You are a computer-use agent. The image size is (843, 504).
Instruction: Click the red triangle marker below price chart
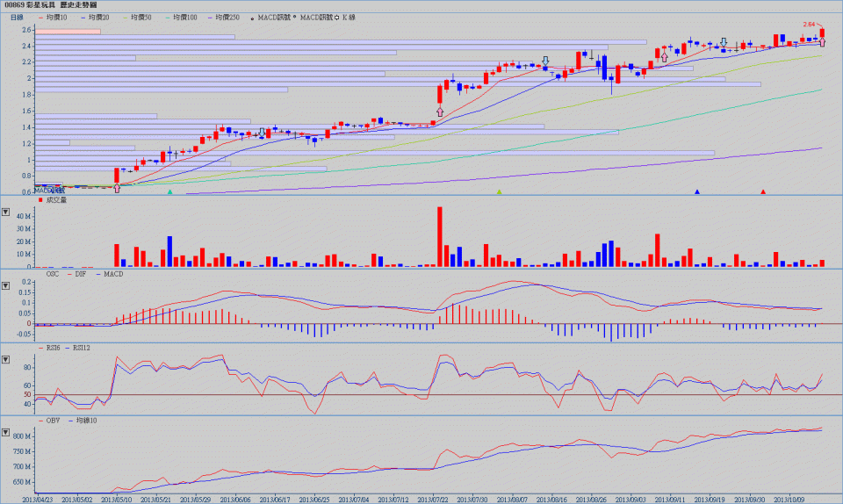point(763,191)
